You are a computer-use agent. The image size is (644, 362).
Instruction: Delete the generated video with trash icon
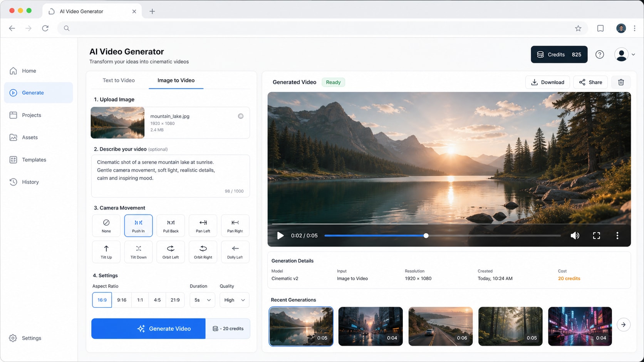tap(621, 82)
